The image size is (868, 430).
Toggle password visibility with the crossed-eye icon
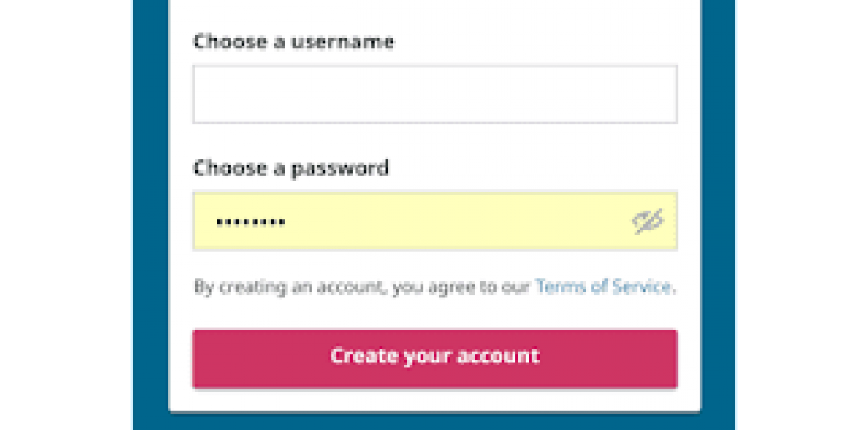[x=647, y=221]
